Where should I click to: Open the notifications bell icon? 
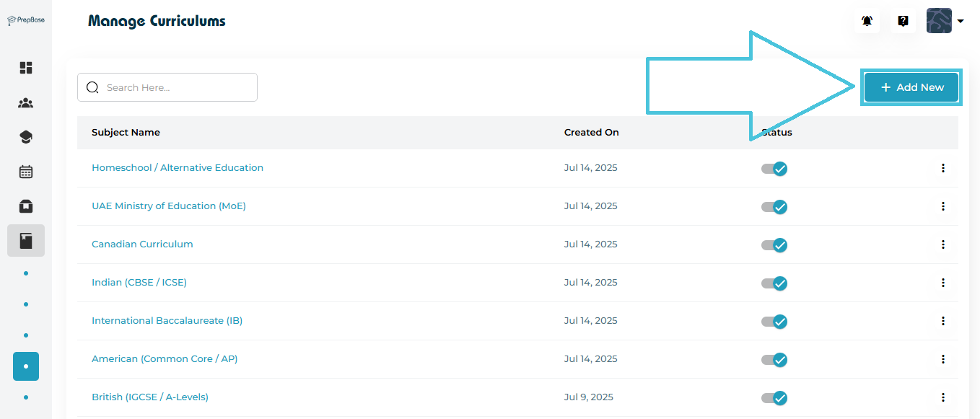(x=867, y=21)
